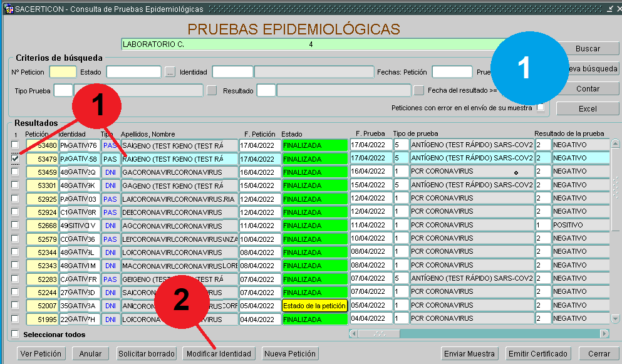Viewport: 622px width, 364px height.
Task: Click the lookup button beside Resultado
Action: [418, 91]
